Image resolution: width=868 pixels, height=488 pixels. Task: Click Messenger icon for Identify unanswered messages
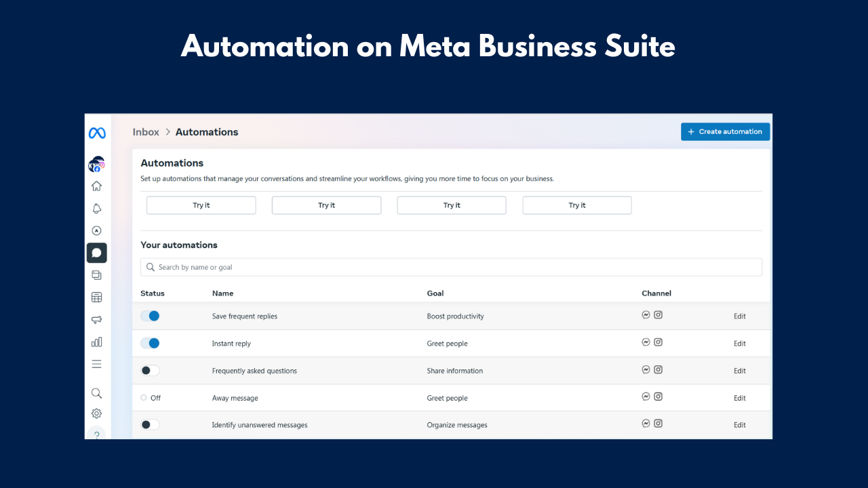pos(646,424)
